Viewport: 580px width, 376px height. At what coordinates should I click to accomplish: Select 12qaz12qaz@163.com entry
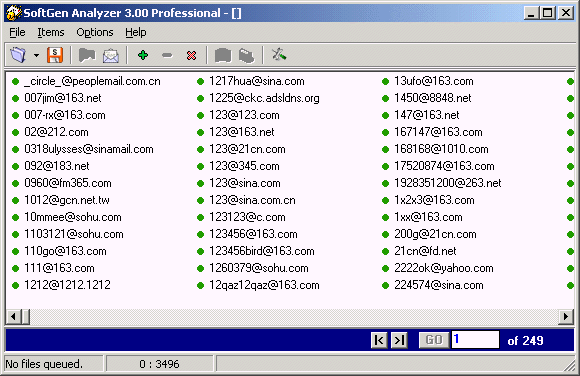(264, 285)
